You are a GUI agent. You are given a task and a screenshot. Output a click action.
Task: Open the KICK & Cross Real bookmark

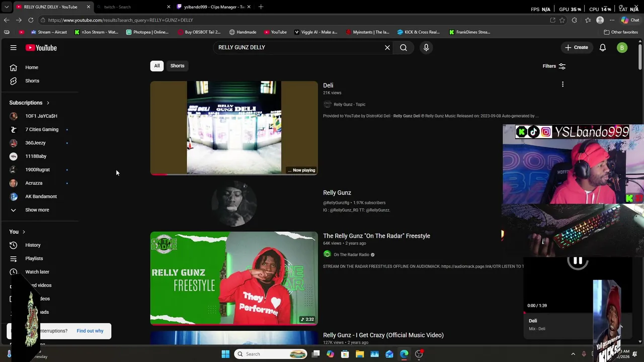419,32
